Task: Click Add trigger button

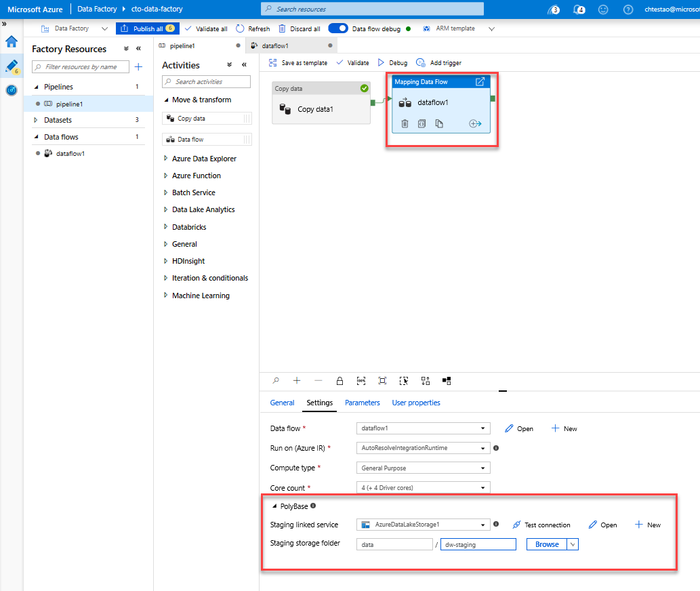Action: pyautogui.click(x=438, y=63)
